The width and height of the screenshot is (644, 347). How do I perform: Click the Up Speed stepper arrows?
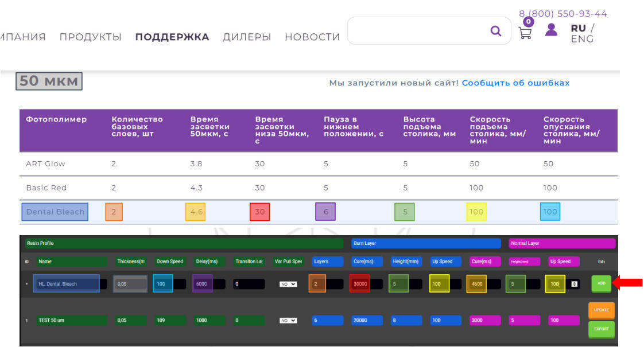pos(574,284)
